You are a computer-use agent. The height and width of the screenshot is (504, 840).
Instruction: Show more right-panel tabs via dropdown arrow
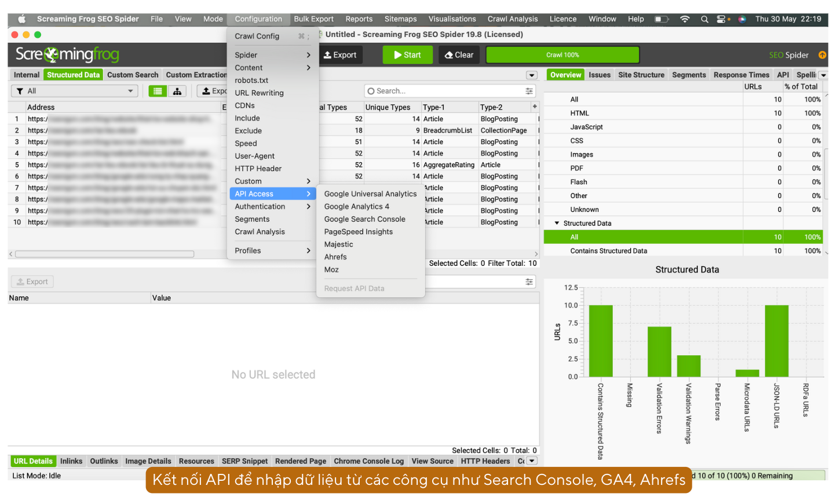(x=823, y=75)
